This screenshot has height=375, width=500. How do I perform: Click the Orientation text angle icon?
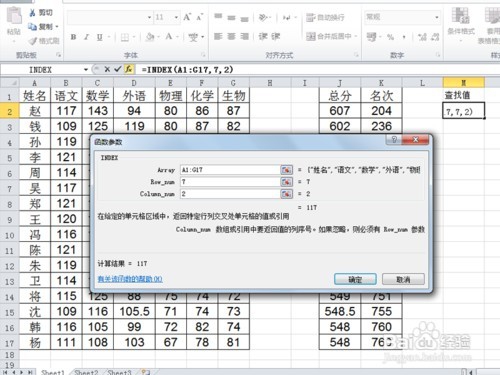[x=263, y=17]
